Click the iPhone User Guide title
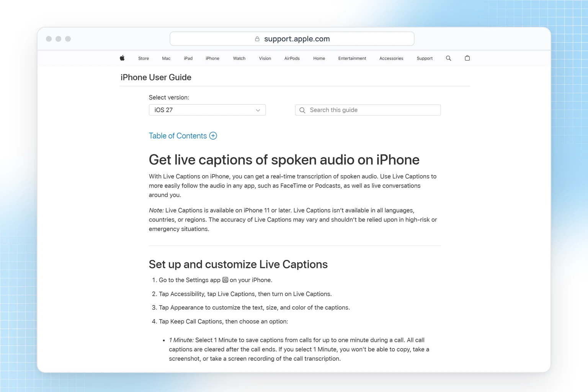Image resolution: width=588 pixels, height=392 pixels. pyautogui.click(x=156, y=77)
